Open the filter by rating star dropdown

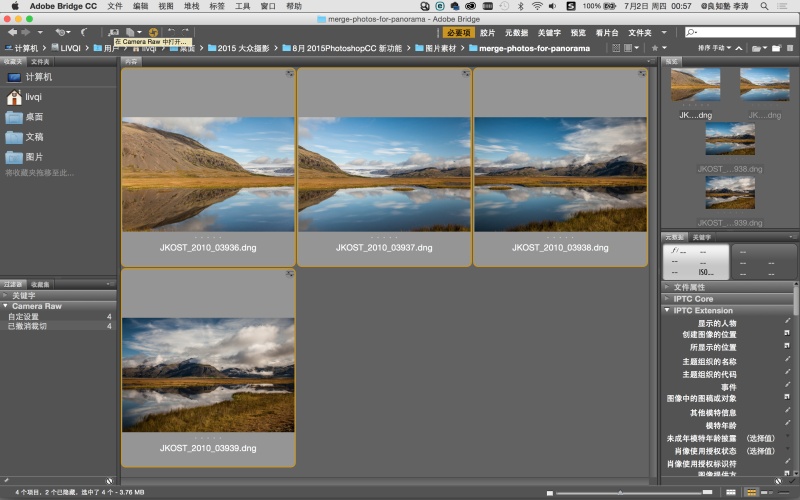pos(659,48)
